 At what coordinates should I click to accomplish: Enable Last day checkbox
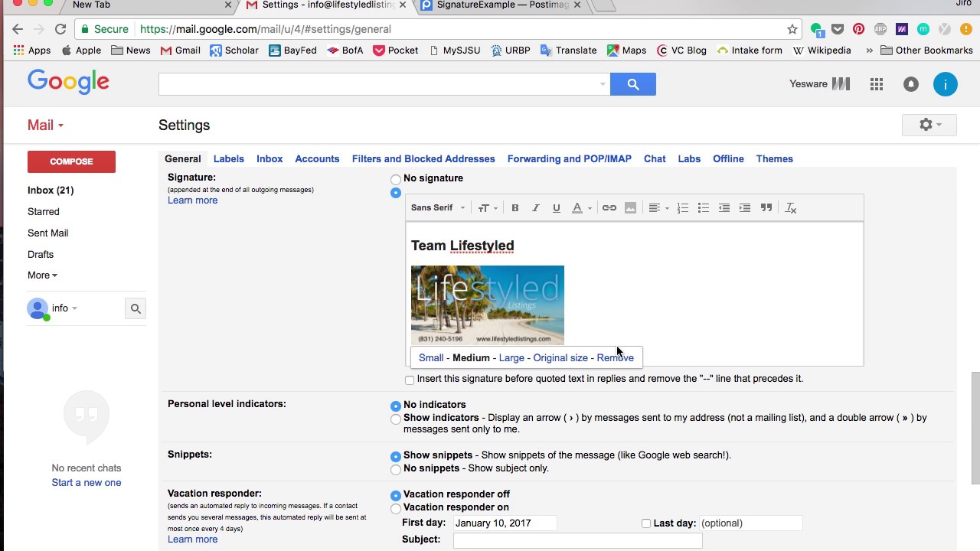(646, 523)
